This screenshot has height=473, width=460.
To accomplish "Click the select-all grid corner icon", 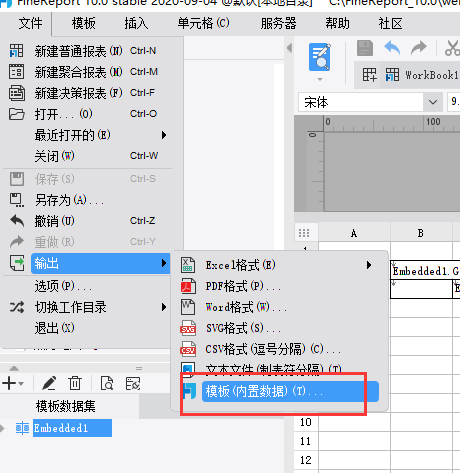I will coord(304,233).
